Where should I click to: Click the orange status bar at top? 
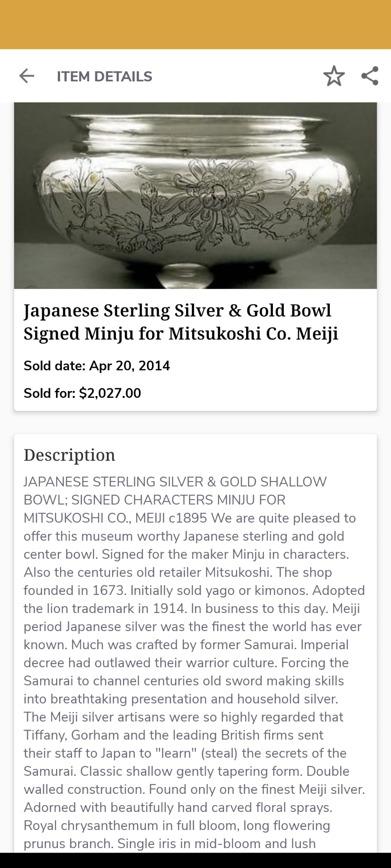pos(195,24)
